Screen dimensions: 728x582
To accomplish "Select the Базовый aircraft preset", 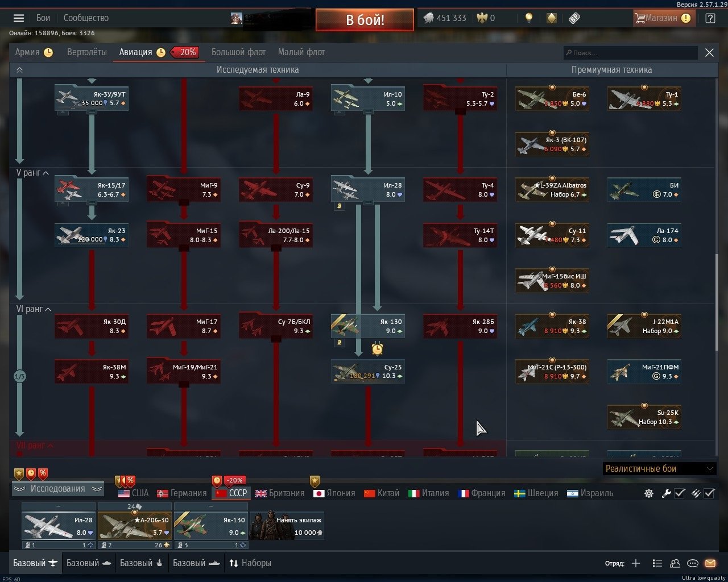I will tap(35, 563).
